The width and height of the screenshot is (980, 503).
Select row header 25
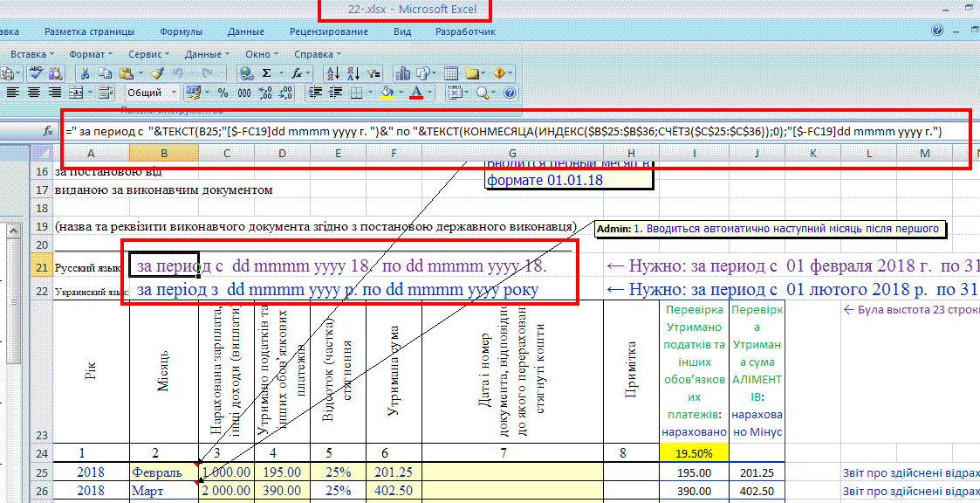(43, 472)
